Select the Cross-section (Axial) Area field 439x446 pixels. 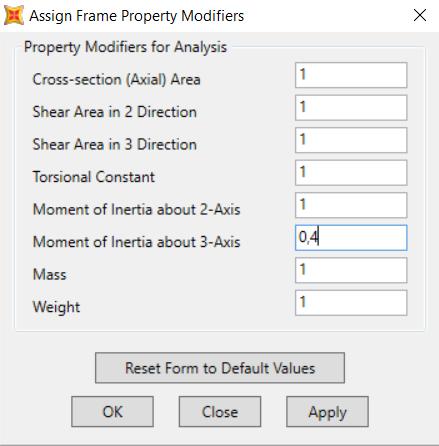pyautogui.click(x=351, y=75)
